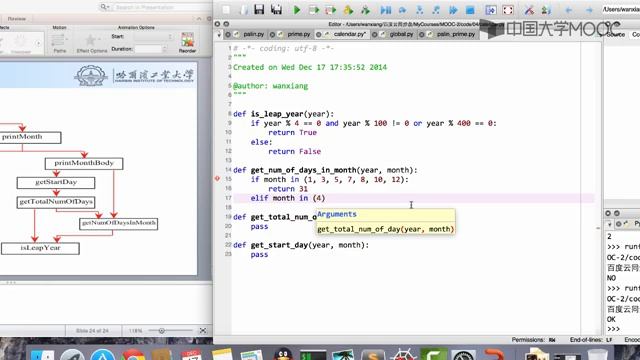Select getNumOfDaysInMonth box on slide

point(118,223)
